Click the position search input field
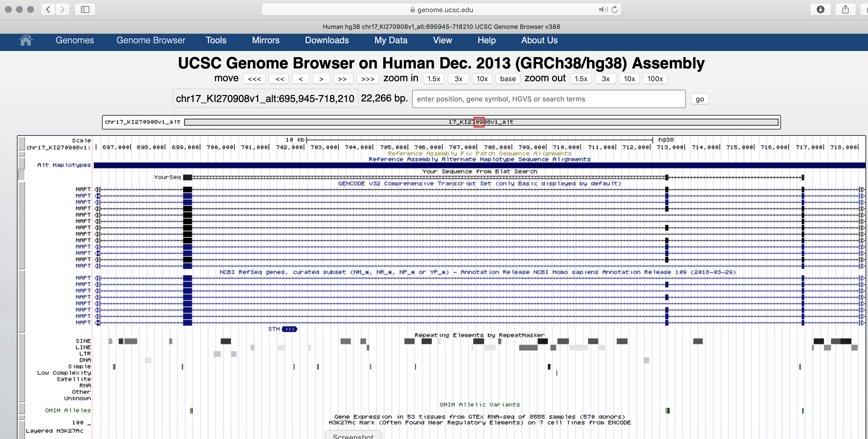This screenshot has height=439, width=868. pyautogui.click(x=548, y=99)
